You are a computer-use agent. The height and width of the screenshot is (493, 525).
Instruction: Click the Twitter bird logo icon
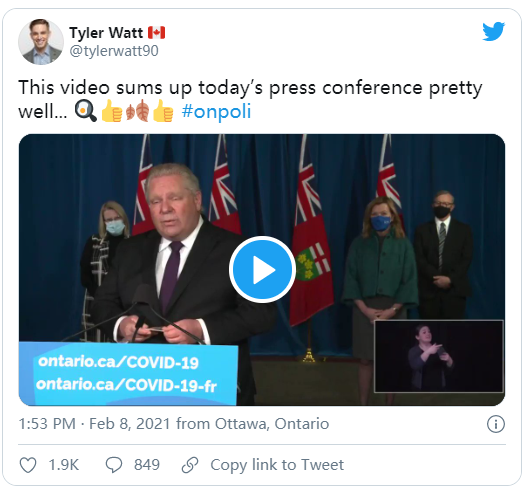(x=494, y=31)
